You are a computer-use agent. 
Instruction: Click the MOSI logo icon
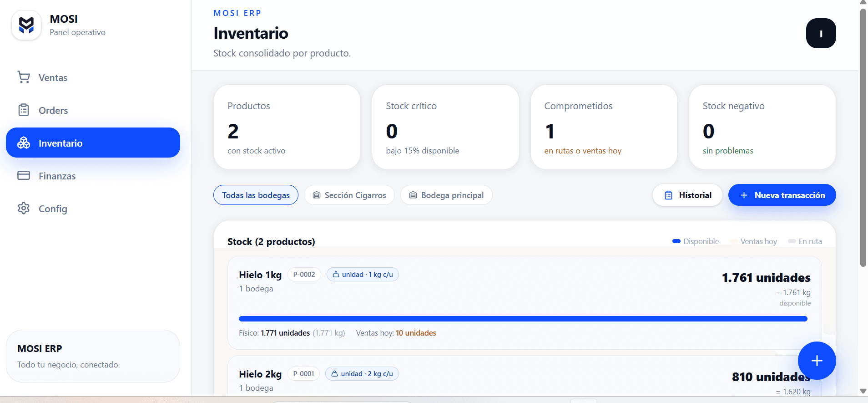(x=26, y=25)
